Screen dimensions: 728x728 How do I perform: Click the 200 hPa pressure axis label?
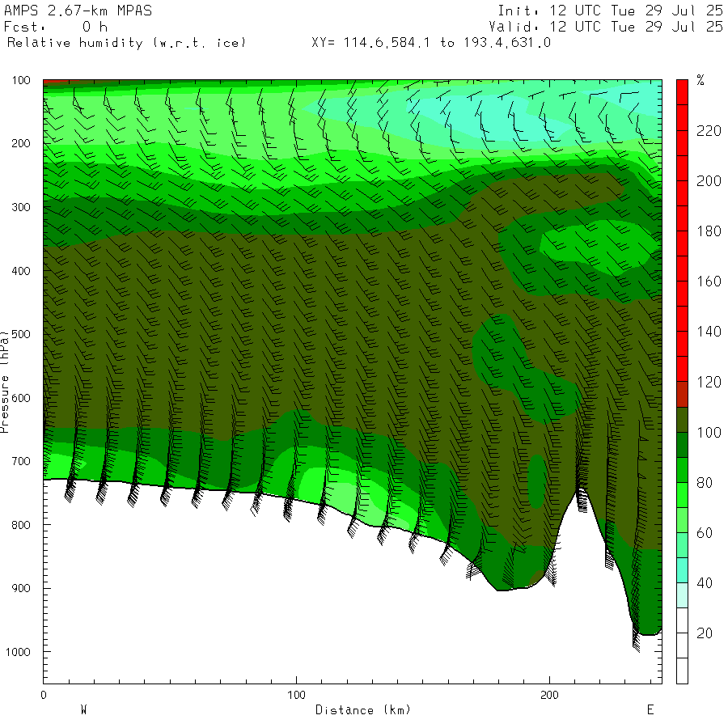point(21,143)
